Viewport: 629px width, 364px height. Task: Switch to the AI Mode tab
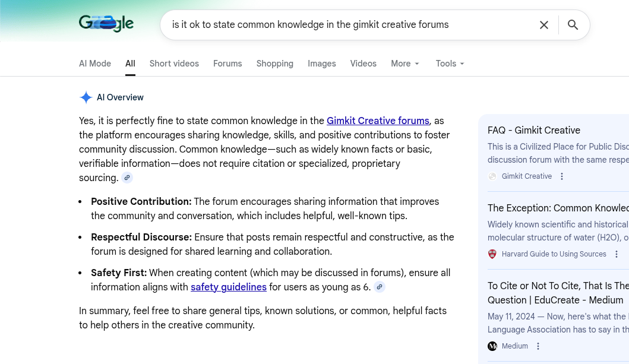tap(95, 64)
